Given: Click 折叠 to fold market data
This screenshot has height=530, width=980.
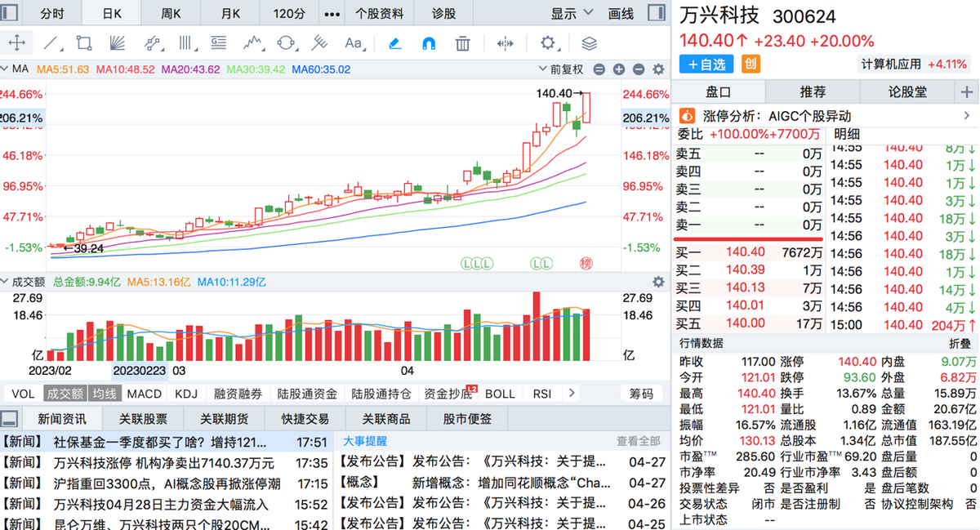Looking at the screenshot, I should coord(960,344).
